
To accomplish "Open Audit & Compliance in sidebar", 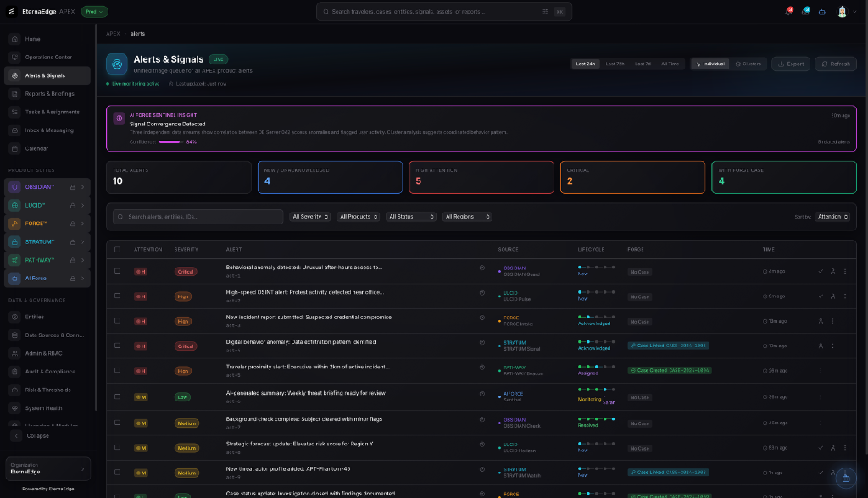I will coord(47,372).
